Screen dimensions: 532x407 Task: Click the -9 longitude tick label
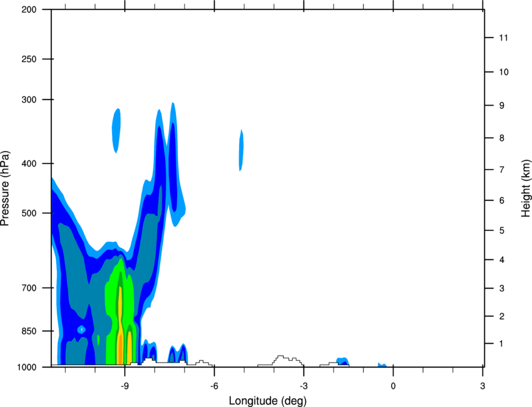(x=125, y=386)
